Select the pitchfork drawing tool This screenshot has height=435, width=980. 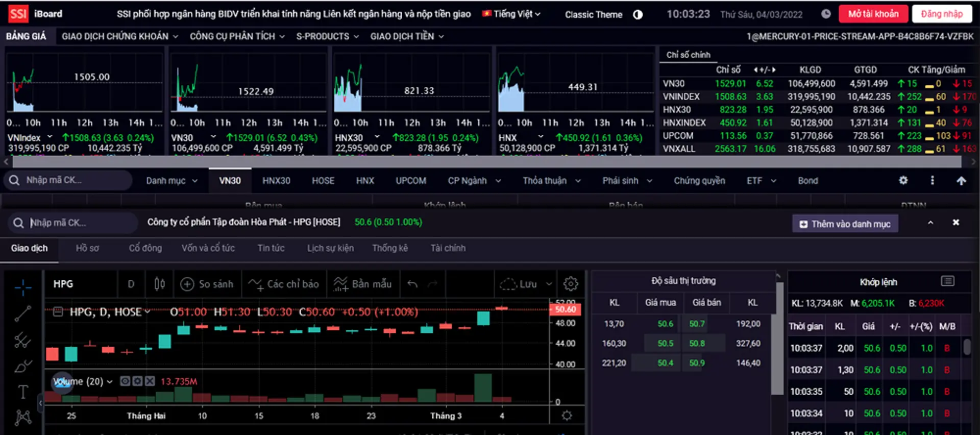click(x=23, y=340)
